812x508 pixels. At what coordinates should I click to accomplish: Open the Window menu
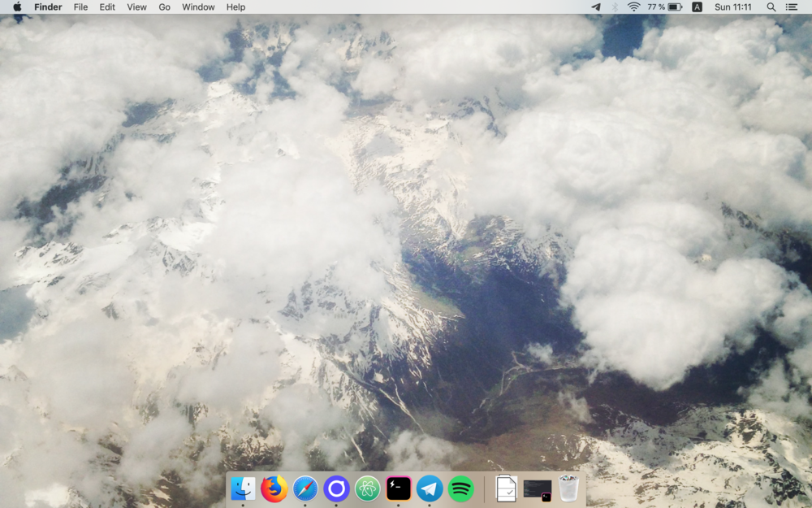tap(198, 7)
